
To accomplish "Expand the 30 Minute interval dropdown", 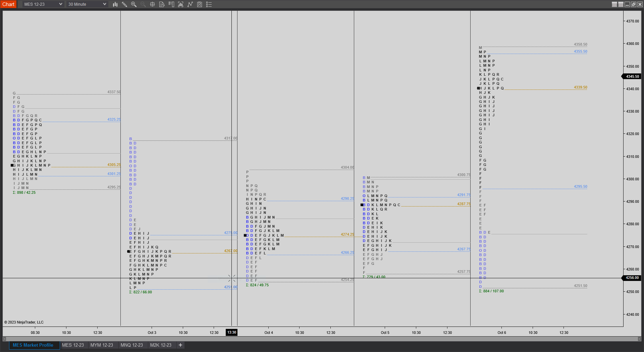I will coord(87,4).
